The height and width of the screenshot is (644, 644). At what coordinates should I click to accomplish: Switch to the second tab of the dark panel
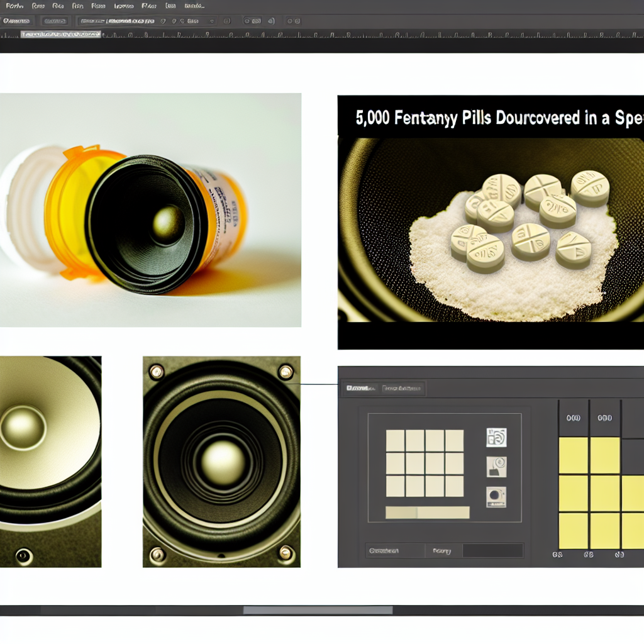pos(403,389)
